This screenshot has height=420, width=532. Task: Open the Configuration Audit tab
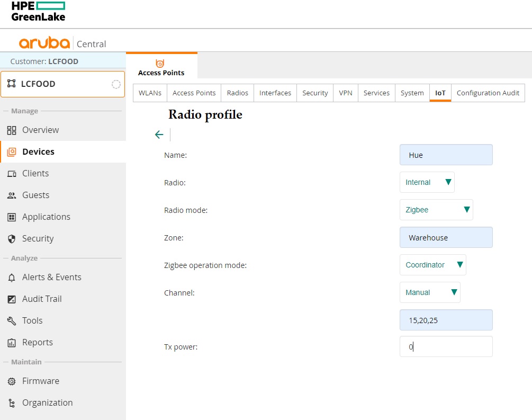click(488, 93)
